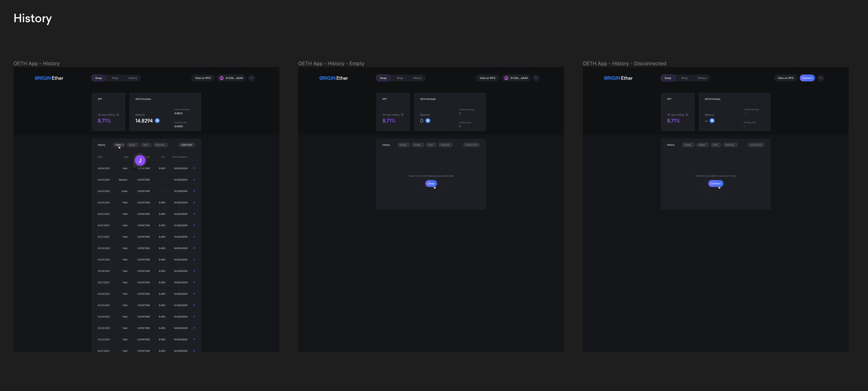
Task: Click the Origin Ether logo in Empty frame
Action: (x=333, y=78)
